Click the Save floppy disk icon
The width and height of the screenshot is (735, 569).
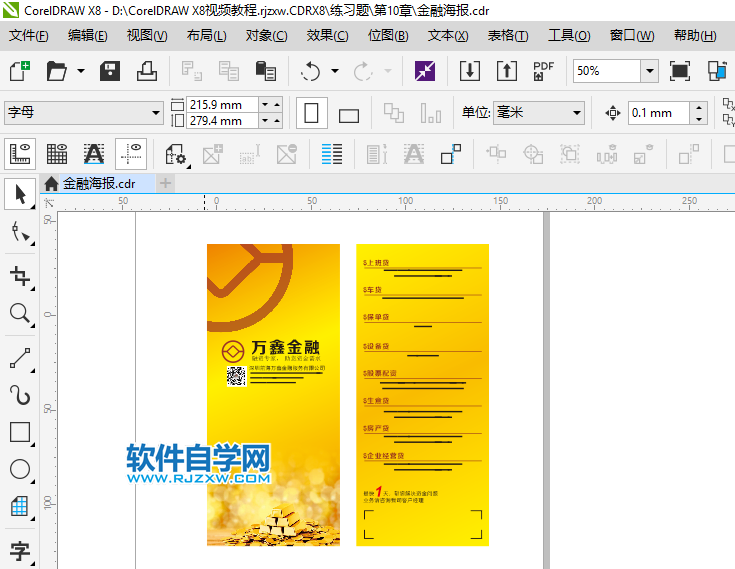pos(110,71)
